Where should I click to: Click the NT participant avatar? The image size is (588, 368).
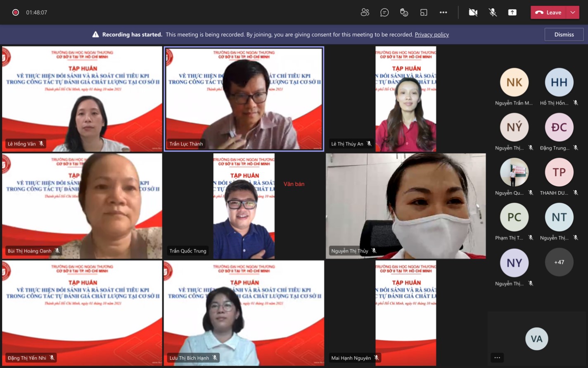pyautogui.click(x=559, y=217)
